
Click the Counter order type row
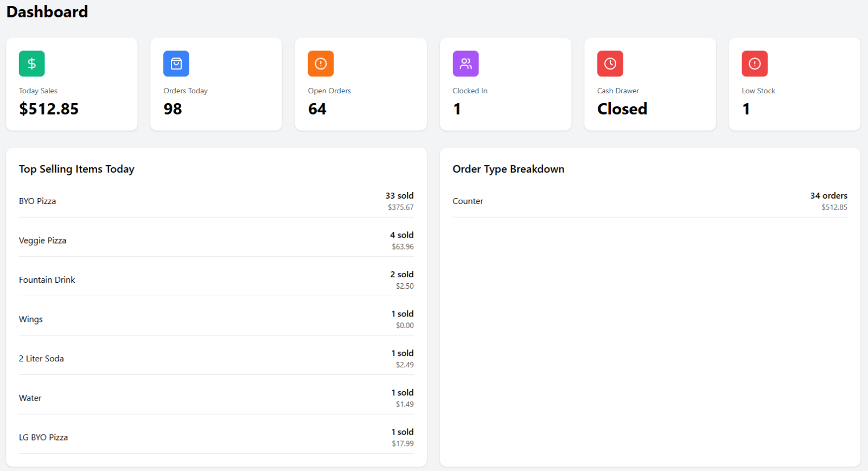tap(650, 201)
